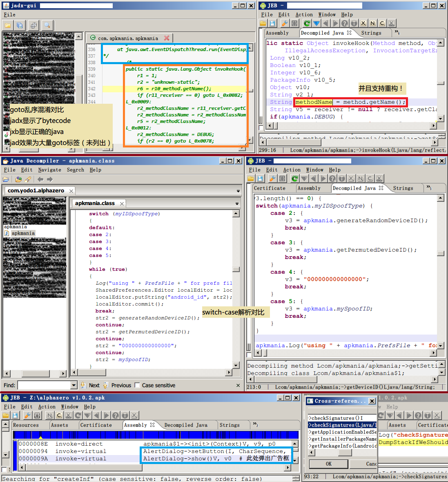
Task: Click OK button in Cross-references dialog
Action: pos(328,464)
